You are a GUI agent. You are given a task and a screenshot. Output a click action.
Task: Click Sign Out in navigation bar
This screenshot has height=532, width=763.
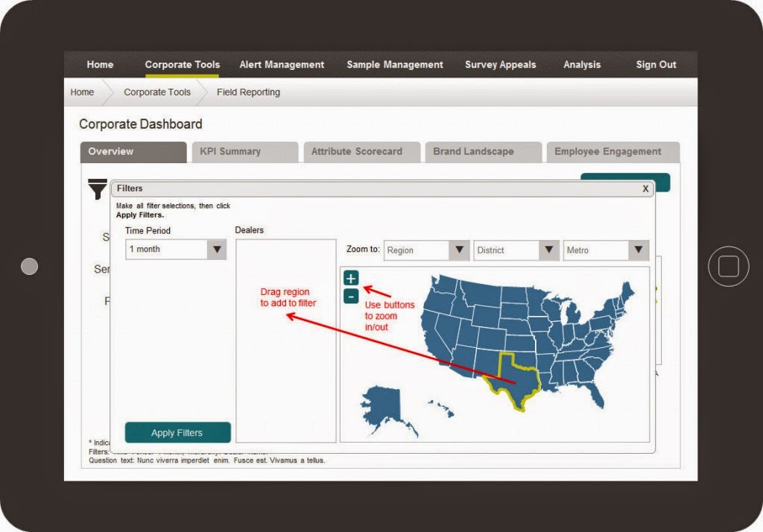coord(656,65)
